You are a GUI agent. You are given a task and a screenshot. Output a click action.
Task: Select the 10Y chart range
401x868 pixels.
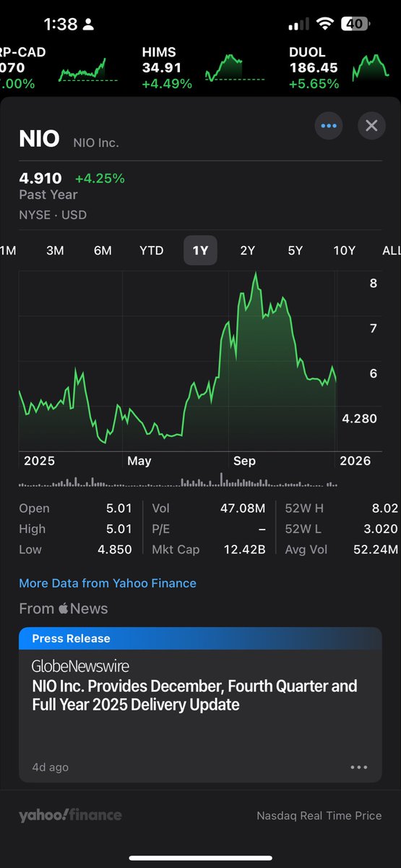(x=345, y=251)
